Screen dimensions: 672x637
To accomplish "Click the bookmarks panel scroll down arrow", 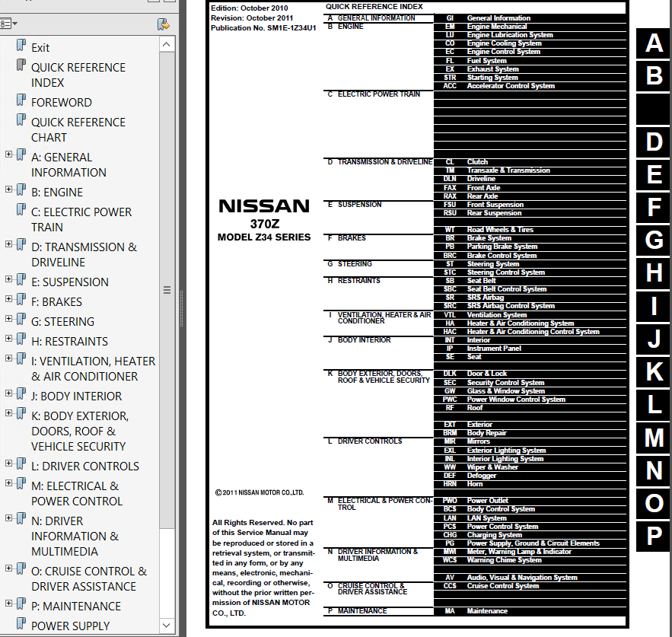I will pos(167,626).
